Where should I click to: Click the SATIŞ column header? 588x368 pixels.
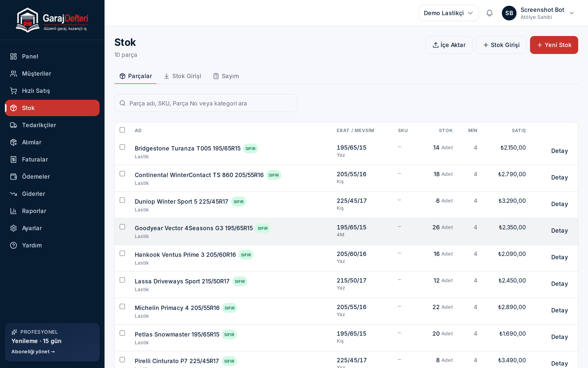click(519, 130)
